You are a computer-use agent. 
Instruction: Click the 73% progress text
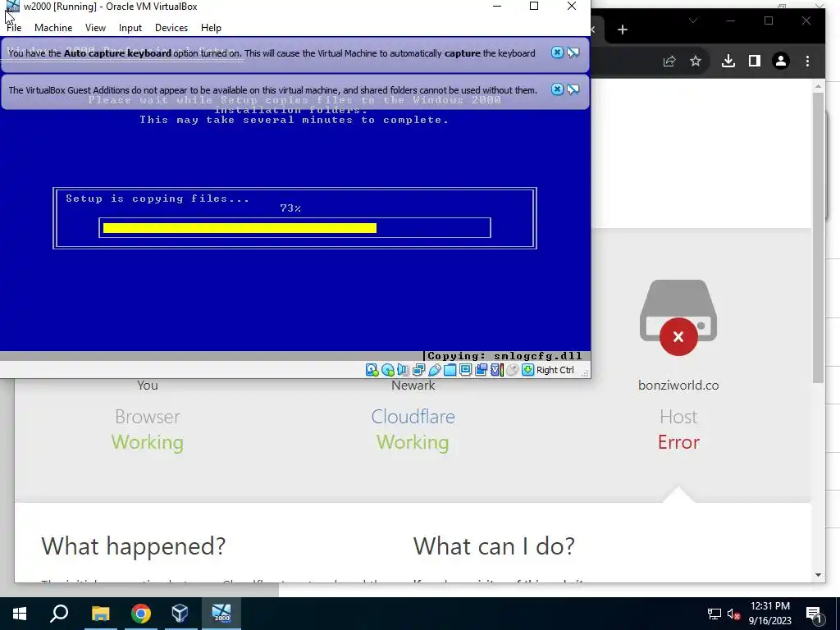pos(290,208)
